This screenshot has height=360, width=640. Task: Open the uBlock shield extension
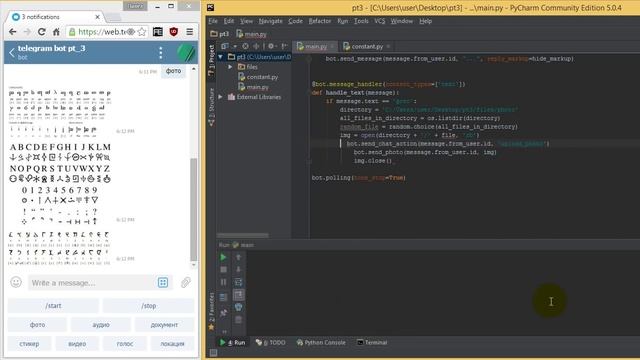point(173,32)
